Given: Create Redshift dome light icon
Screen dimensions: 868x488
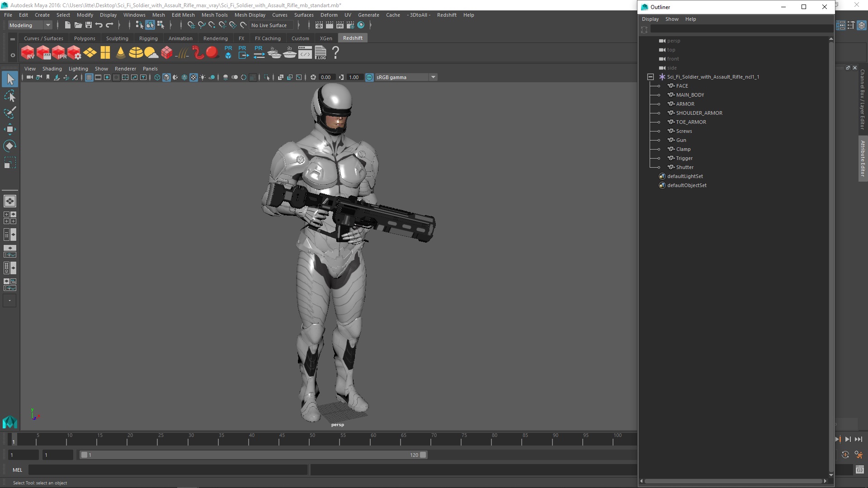Looking at the screenshot, I should pos(136,53).
